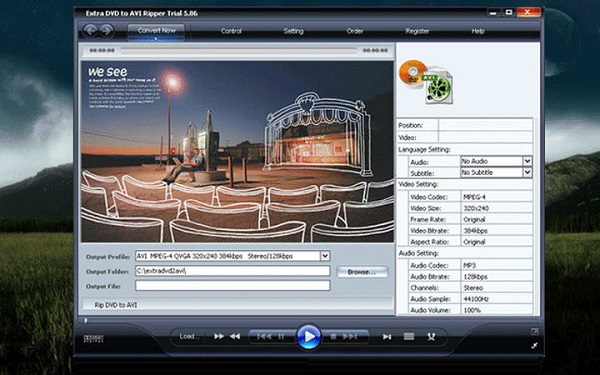Click the Position field in the info panel
The width and height of the screenshot is (600, 375).
486,125
